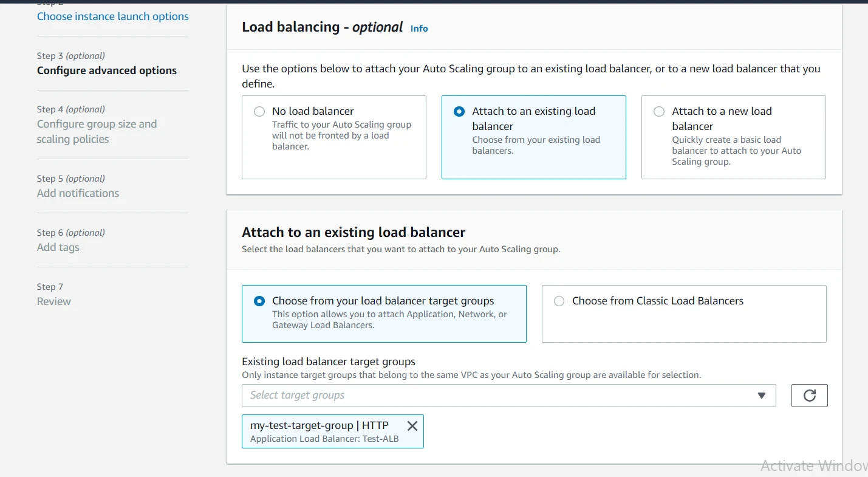Open Step 6 Add tags
Image resolution: width=868 pixels, height=477 pixels.
coord(58,247)
